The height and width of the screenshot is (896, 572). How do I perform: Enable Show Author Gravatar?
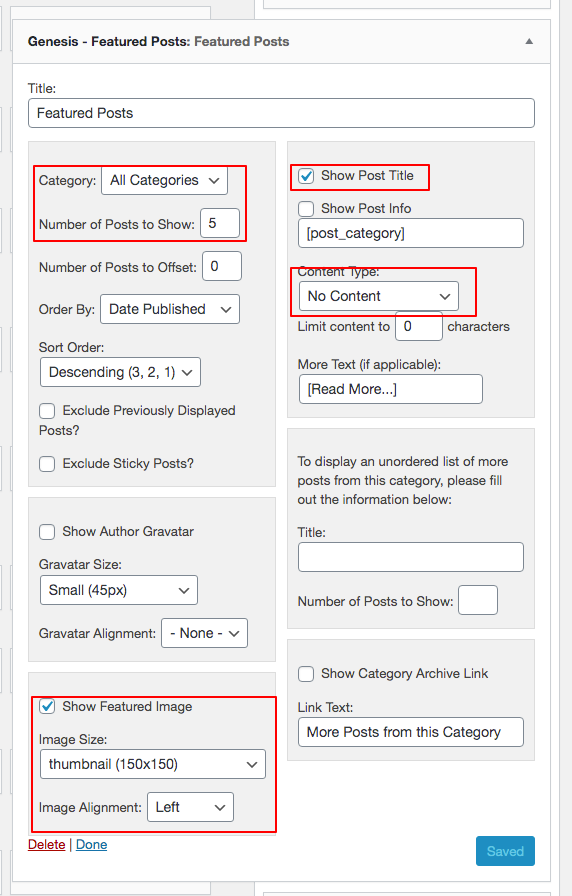click(47, 532)
